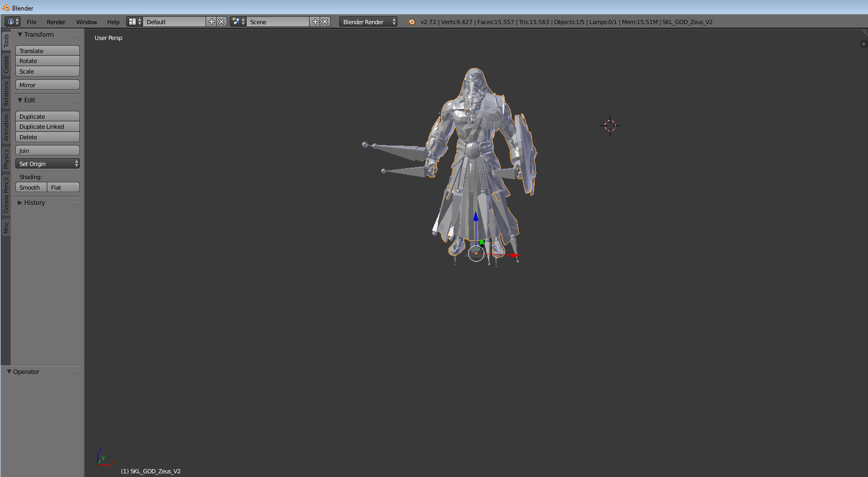Grab the Edit panel drag handle
Image resolution: width=868 pixels, height=477 pixels.
(x=76, y=101)
